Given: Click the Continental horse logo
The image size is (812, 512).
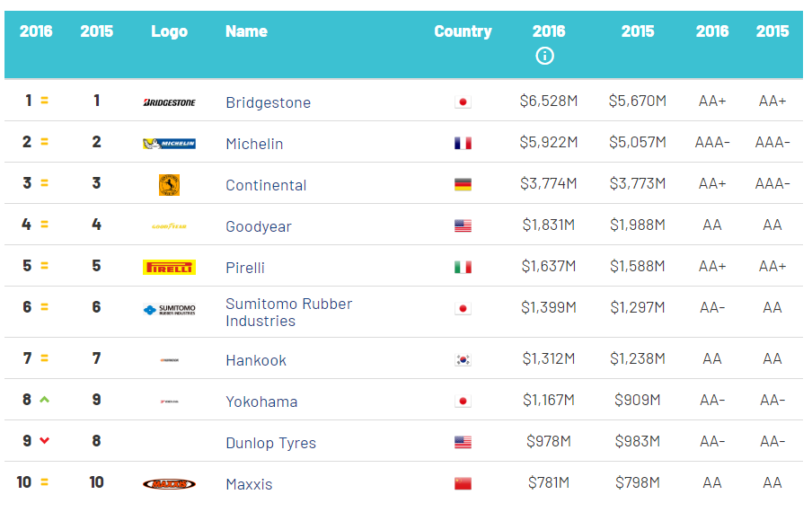Looking at the screenshot, I should [x=170, y=185].
